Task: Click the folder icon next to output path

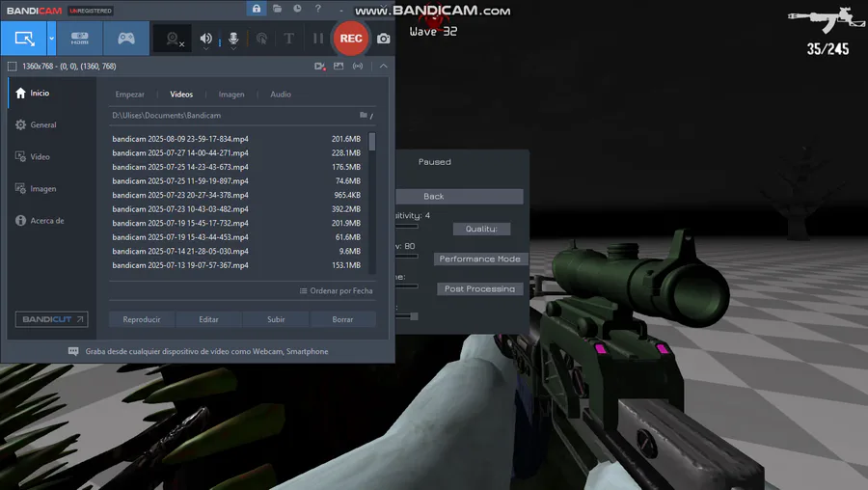Action: [x=364, y=115]
